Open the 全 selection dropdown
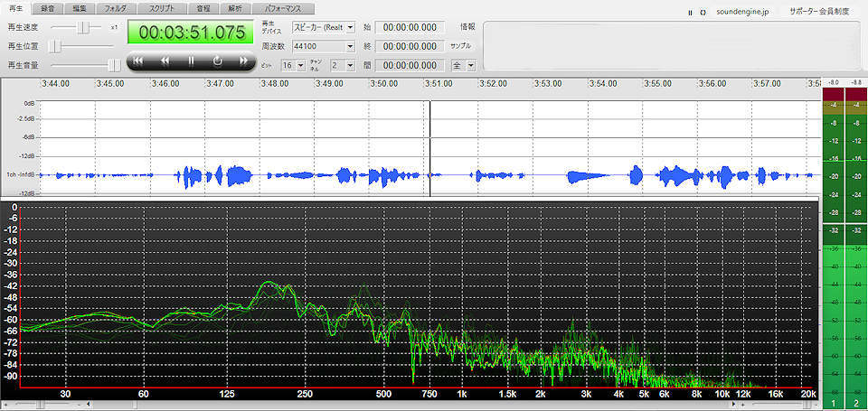868x411 pixels. pyautogui.click(x=463, y=65)
